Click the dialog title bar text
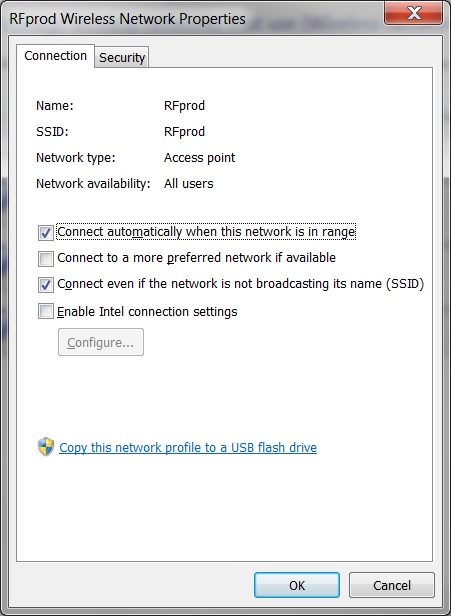The image size is (451, 616). 127,18
